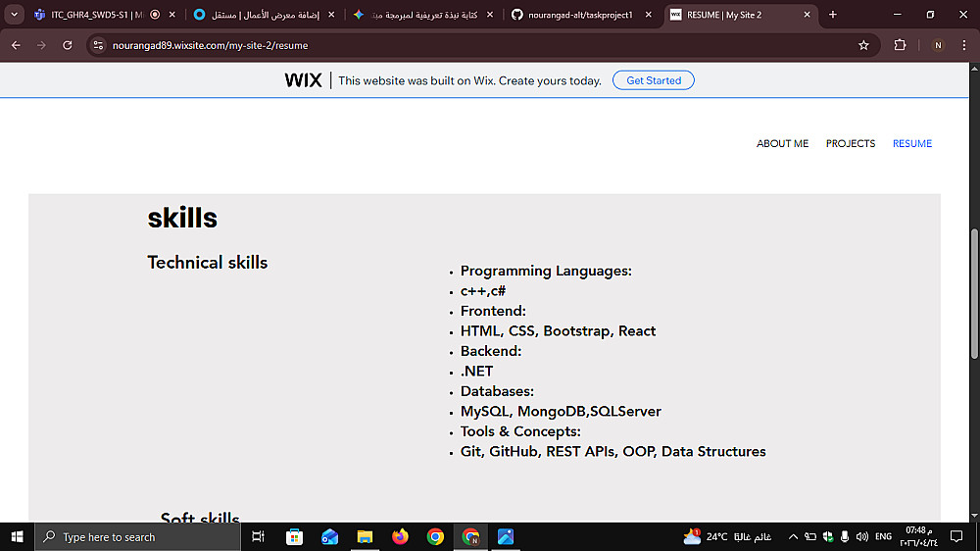The width and height of the screenshot is (980, 551).
Task: Click the Wix logo in banner
Action: [x=303, y=80]
